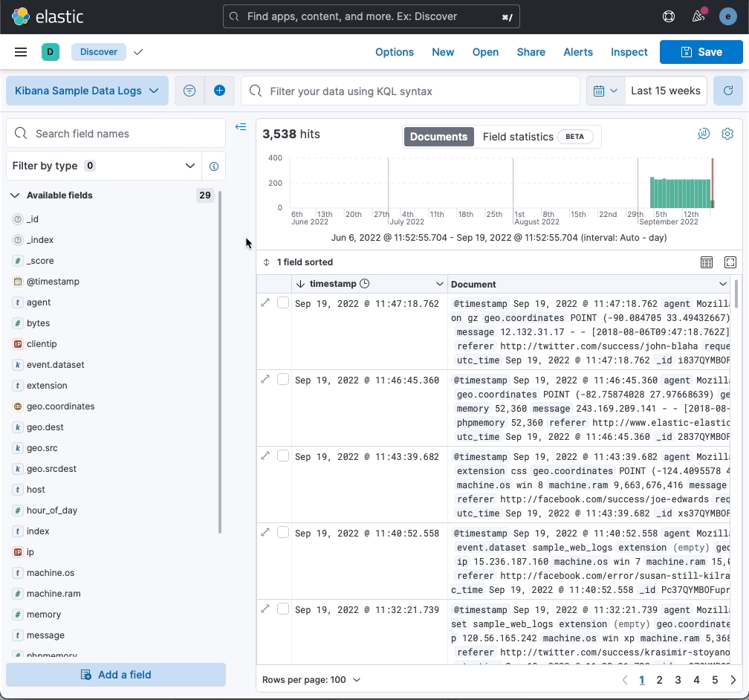Image resolution: width=749 pixels, height=700 pixels.
Task: Select checkbox for 11:40:52.558 row
Action: (x=283, y=532)
